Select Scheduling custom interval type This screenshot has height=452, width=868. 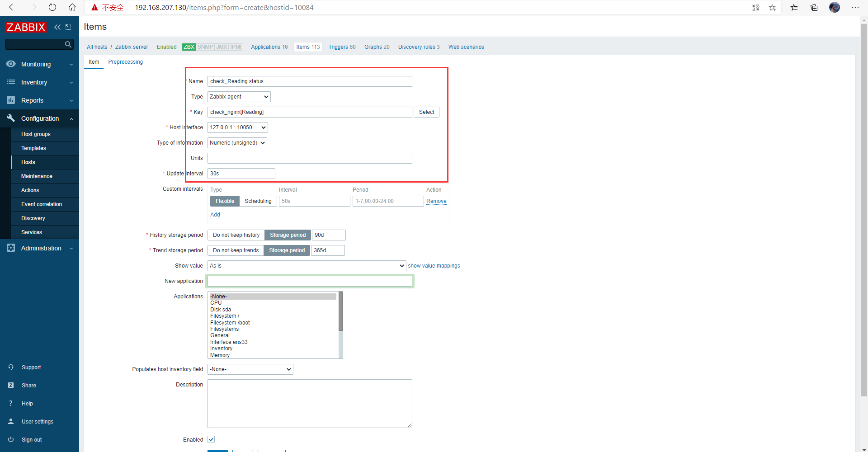click(x=258, y=201)
